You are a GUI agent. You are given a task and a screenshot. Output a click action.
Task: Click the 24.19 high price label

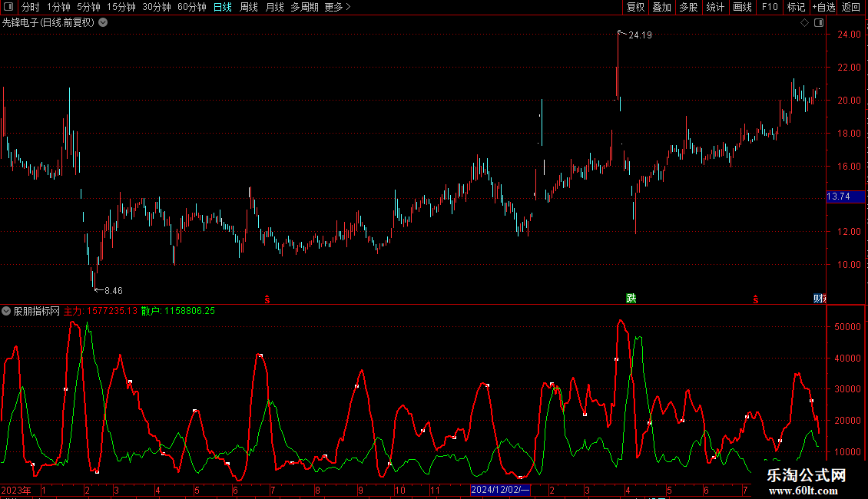coord(640,35)
